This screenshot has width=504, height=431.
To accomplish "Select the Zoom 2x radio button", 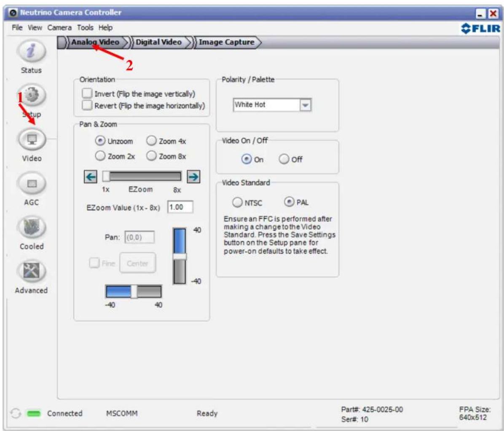I will click(x=100, y=156).
